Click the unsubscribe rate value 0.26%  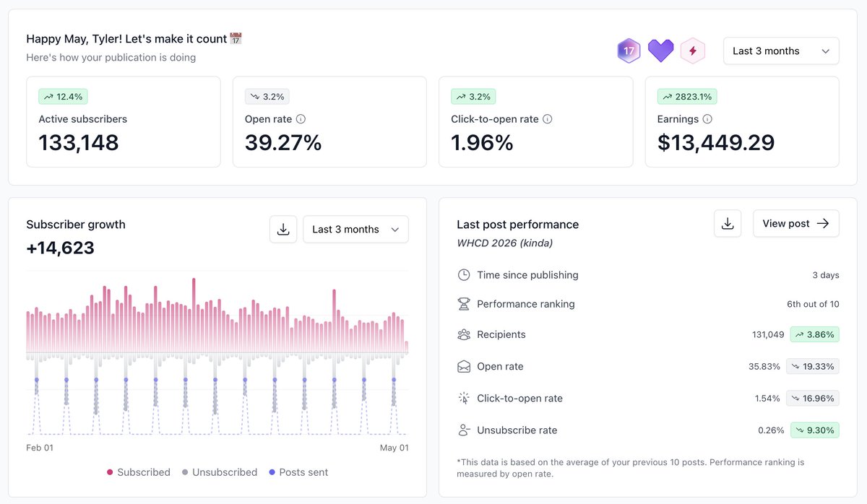click(771, 430)
